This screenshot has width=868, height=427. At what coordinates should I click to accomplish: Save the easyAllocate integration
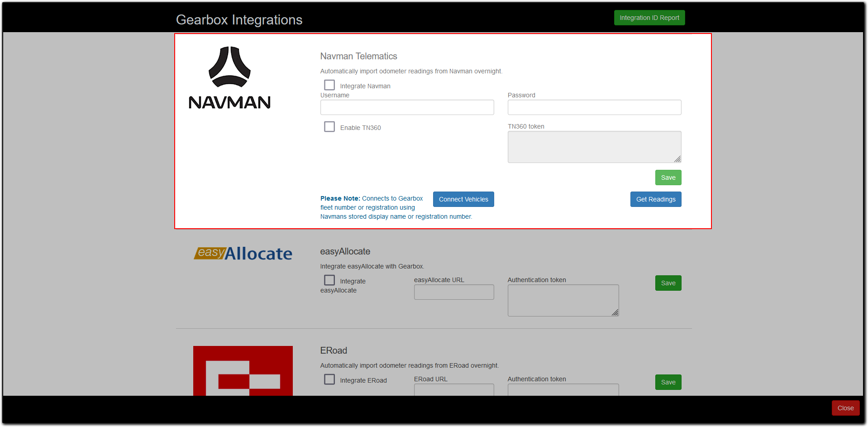(x=668, y=283)
